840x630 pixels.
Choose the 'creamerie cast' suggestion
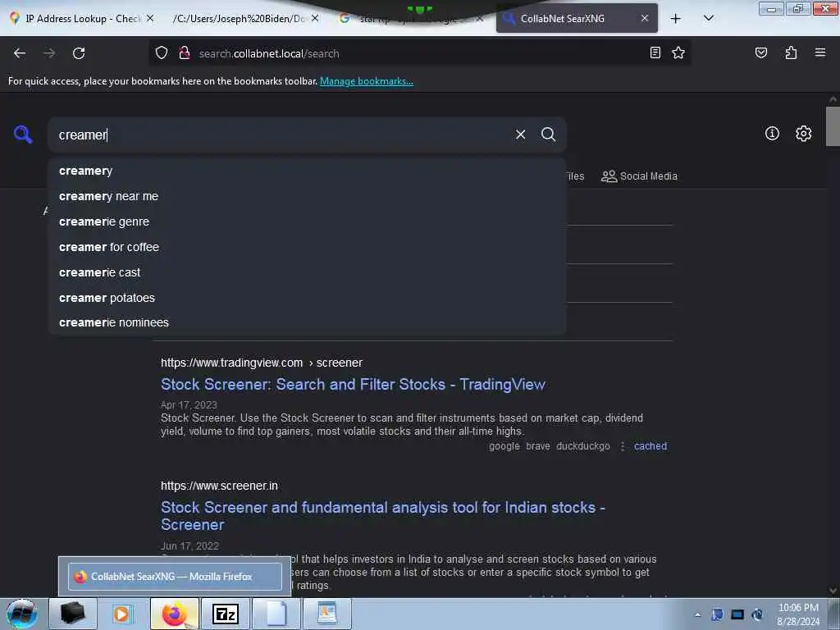[x=307, y=272]
